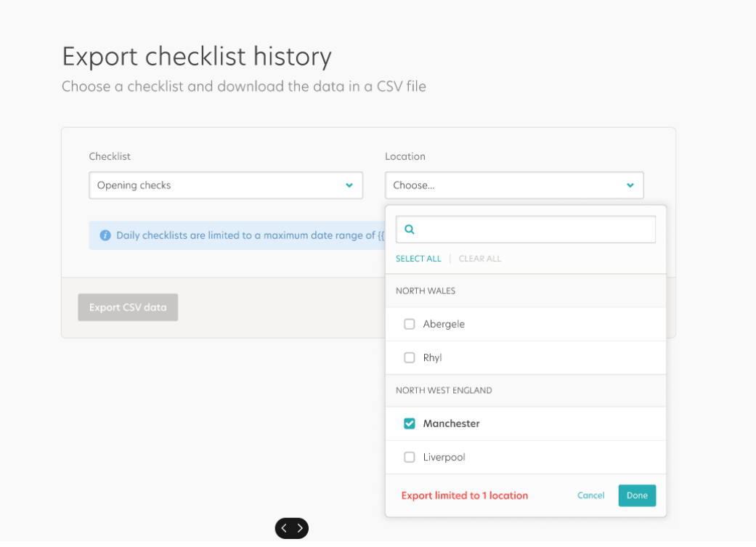The image size is (756, 547).
Task: Click the Cancel link
Action: pos(590,495)
